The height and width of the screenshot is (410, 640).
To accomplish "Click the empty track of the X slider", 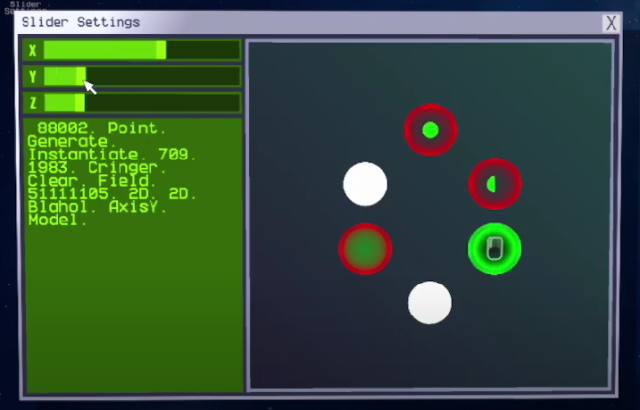I will pos(202,50).
